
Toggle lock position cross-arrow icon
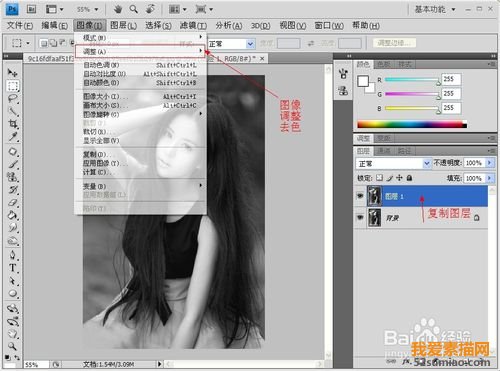click(x=399, y=178)
